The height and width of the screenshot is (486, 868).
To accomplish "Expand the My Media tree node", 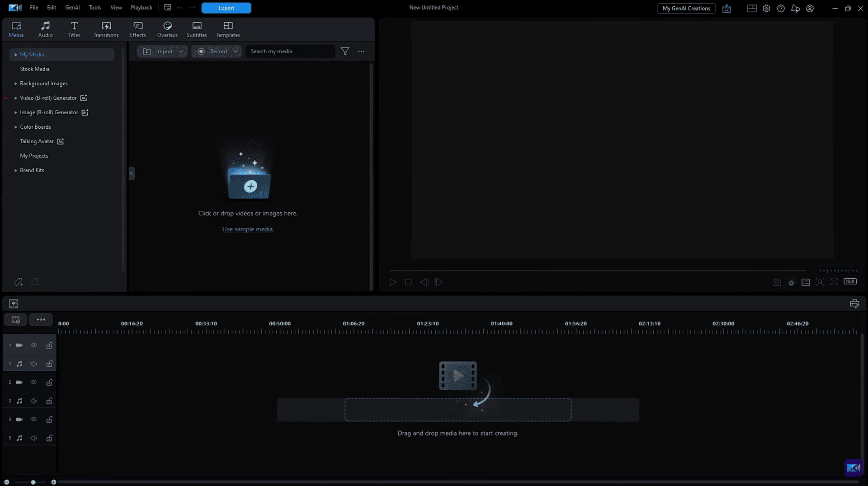I will pyautogui.click(x=16, y=55).
